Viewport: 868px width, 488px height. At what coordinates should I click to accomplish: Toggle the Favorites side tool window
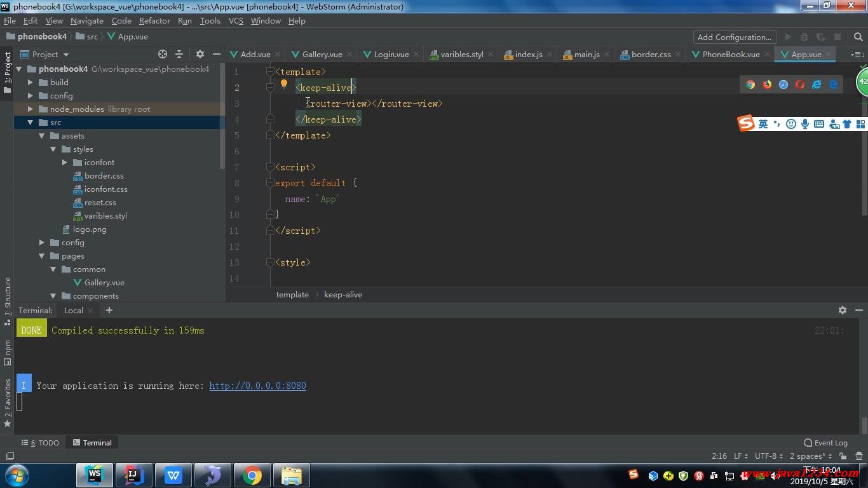coord(7,402)
